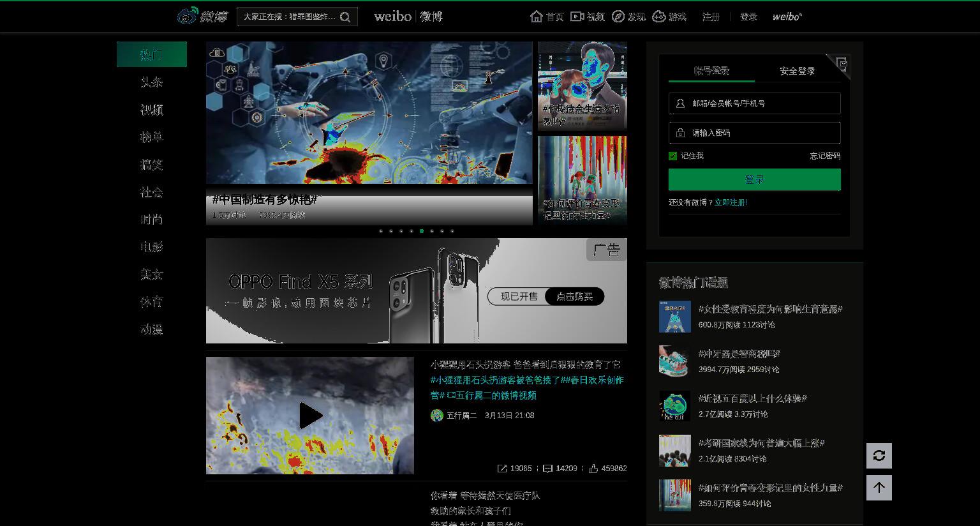Click the comment icon showing 14209

pos(547,469)
